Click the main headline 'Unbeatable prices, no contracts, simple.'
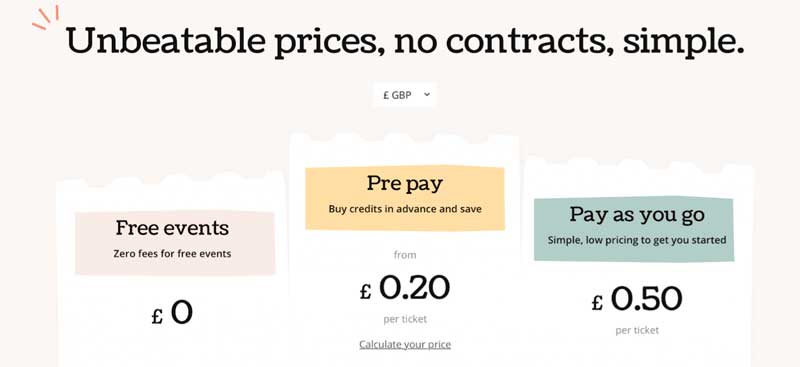 [x=405, y=41]
